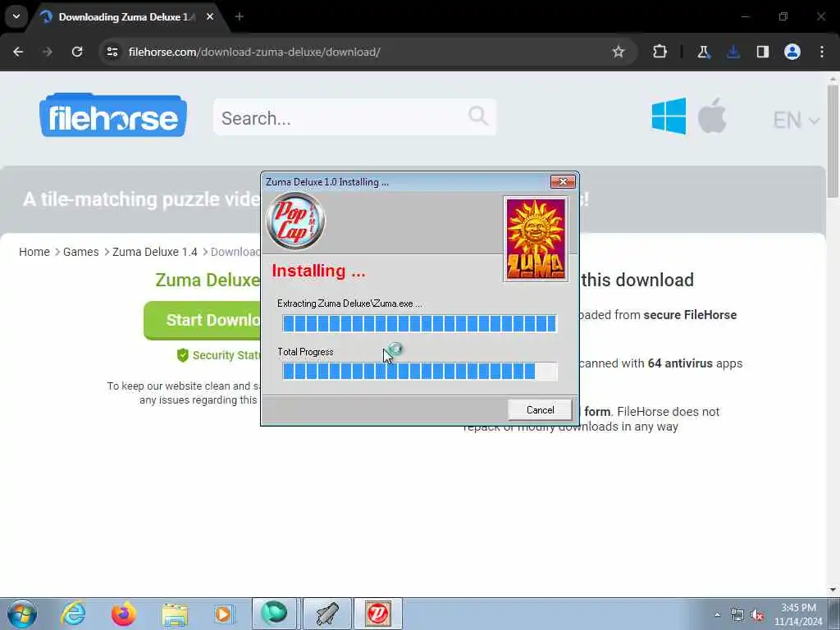Switch to green browser taskbar button
The width and height of the screenshot is (840, 630).
pyautogui.click(x=274, y=614)
